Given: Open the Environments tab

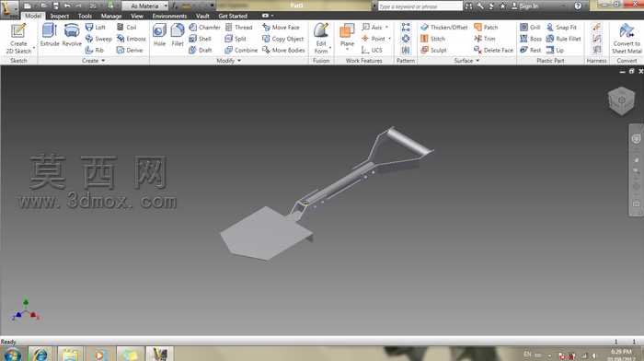Looking at the screenshot, I should [x=169, y=16].
